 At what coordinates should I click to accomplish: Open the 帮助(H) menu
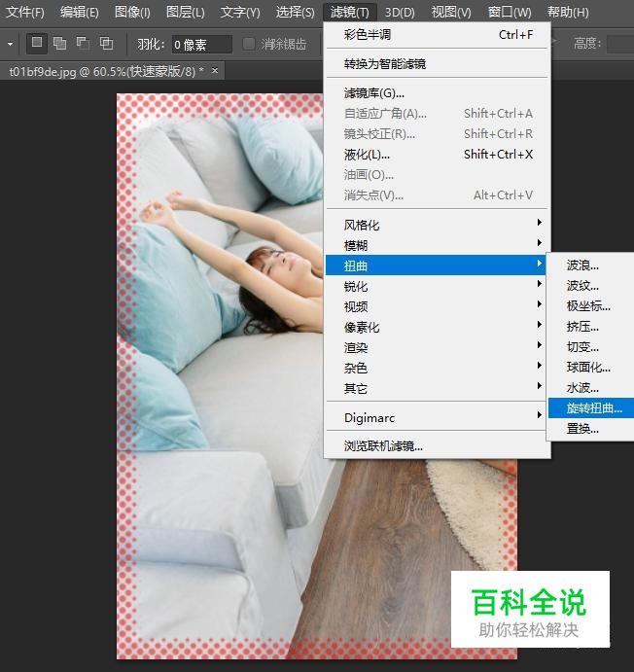[x=568, y=12]
